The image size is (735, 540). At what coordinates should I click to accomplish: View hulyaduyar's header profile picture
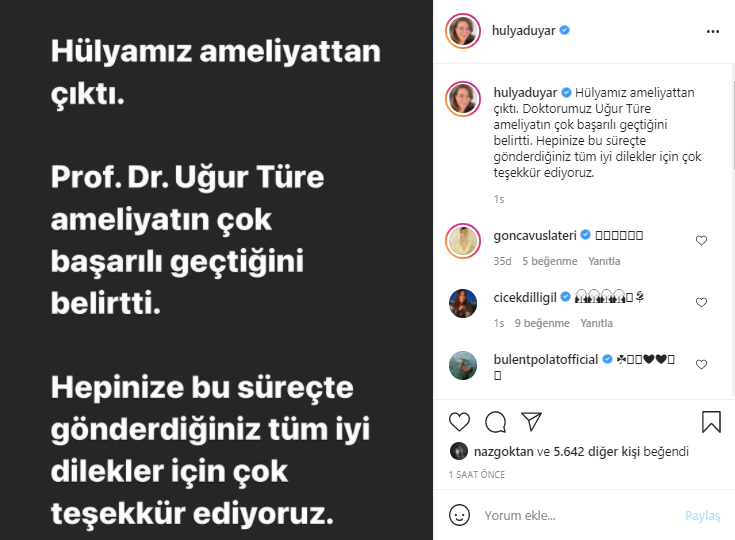click(463, 31)
